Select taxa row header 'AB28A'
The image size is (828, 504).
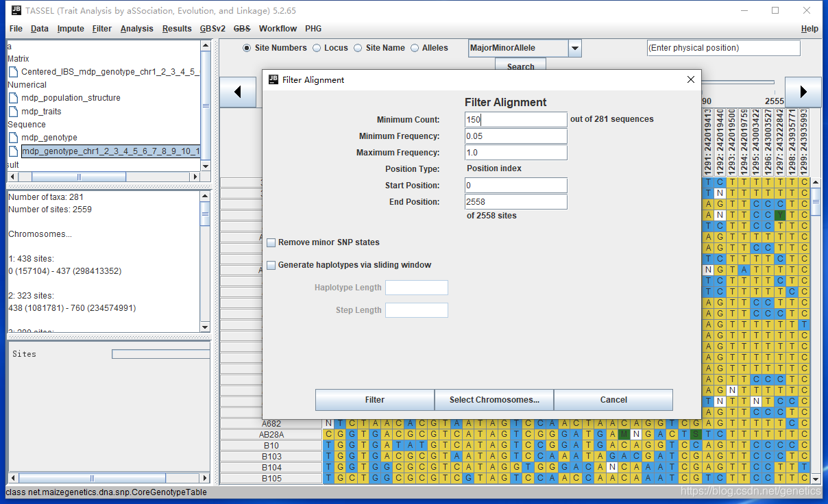(x=271, y=435)
